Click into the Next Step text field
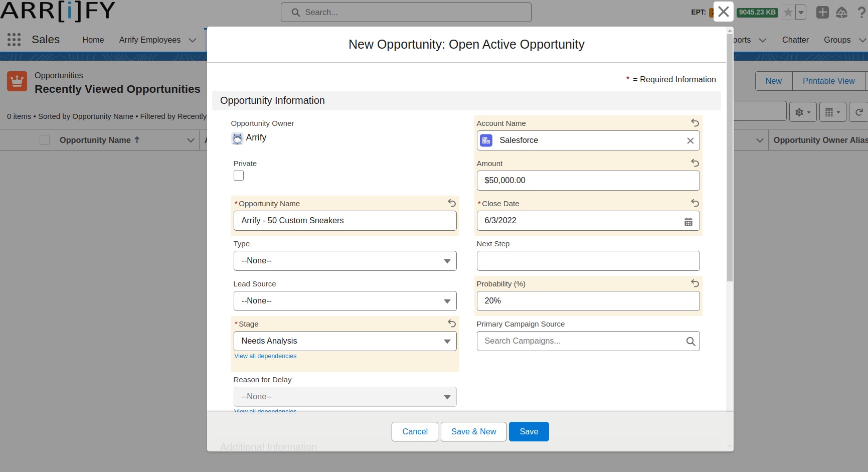The width and height of the screenshot is (868, 472). (x=588, y=261)
